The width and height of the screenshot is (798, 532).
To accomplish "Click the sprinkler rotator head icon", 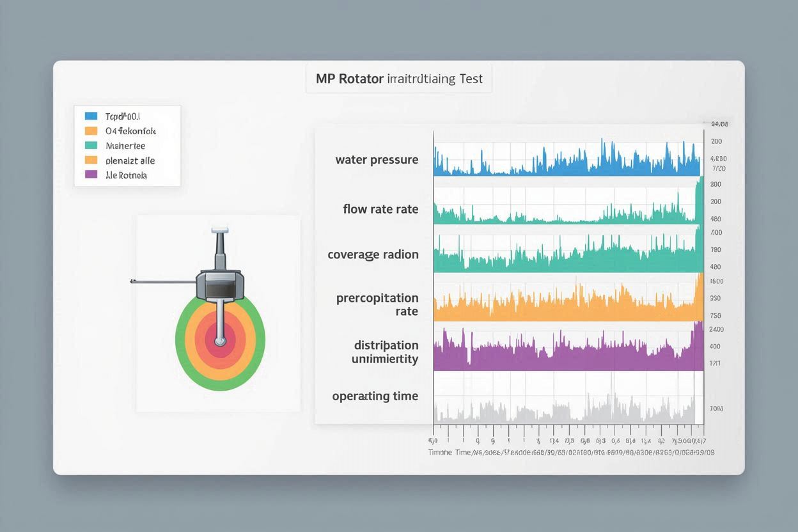I will (x=221, y=284).
